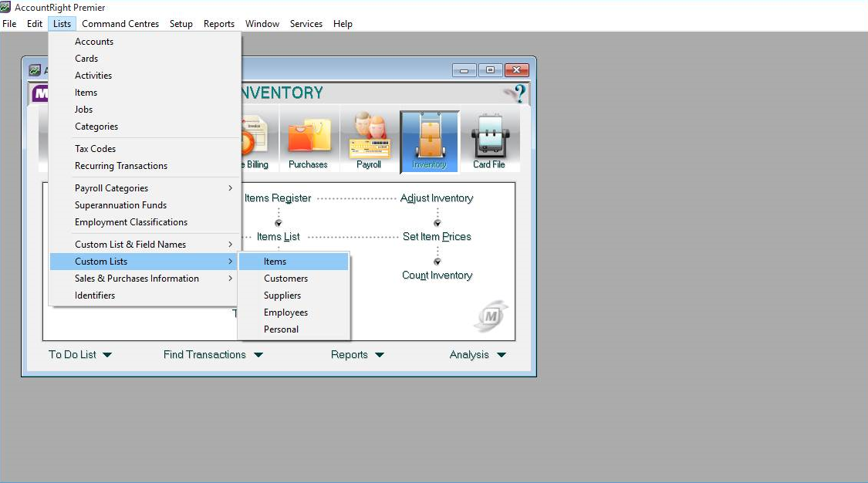The height and width of the screenshot is (483, 868).
Task: Choose Identifiers from the Lists menu
Action: coord(145,296)
